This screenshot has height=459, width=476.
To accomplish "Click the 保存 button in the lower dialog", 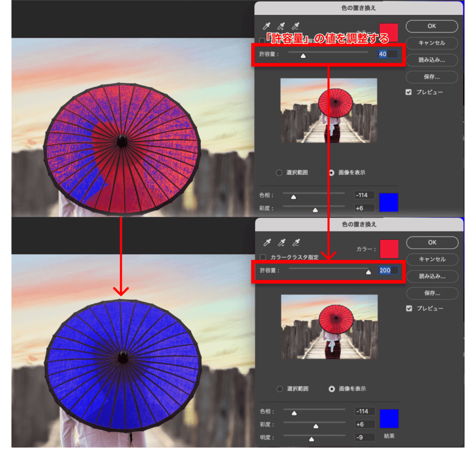I will [431, 293].
